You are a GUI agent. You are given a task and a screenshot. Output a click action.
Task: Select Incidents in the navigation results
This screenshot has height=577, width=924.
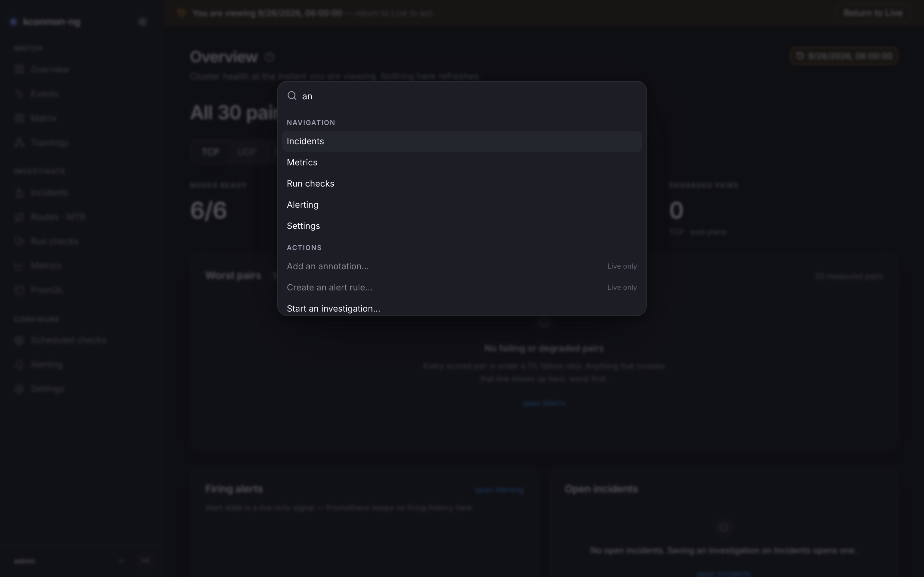462,141
